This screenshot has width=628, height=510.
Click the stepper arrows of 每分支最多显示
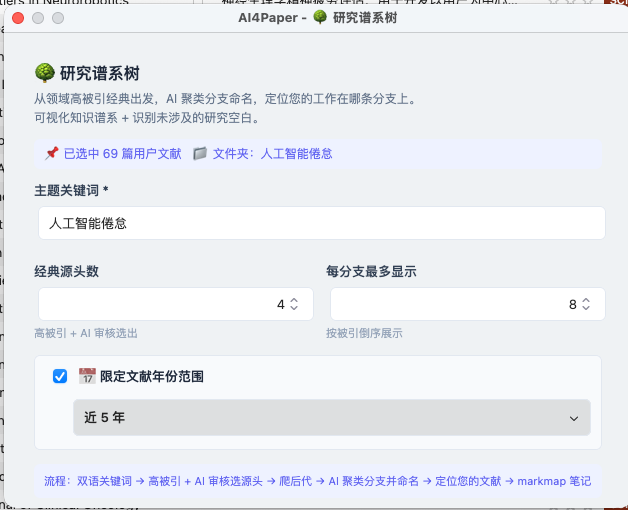[586, 304]
